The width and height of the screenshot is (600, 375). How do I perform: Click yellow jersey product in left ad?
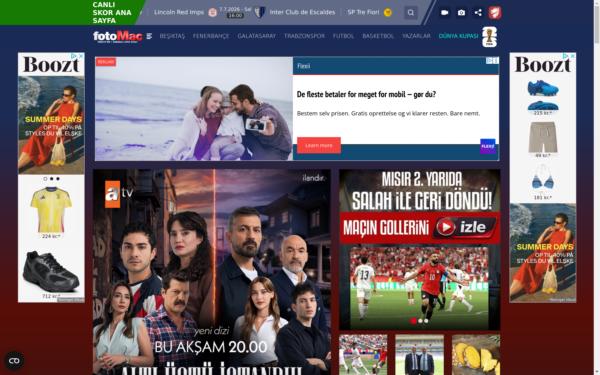click(x=51, y=210)
